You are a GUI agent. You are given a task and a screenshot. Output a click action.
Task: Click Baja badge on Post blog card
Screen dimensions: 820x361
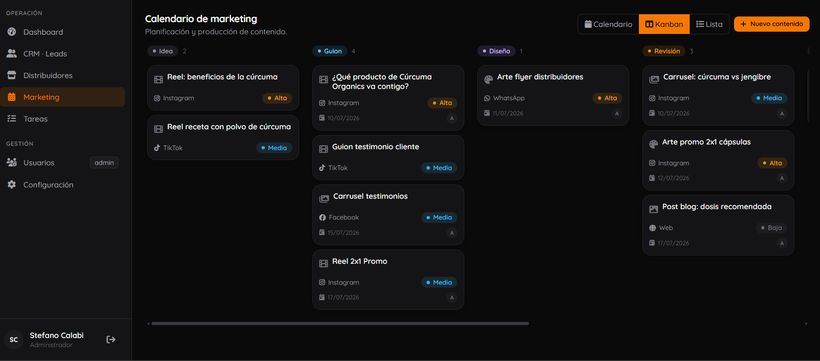[771, 228]
